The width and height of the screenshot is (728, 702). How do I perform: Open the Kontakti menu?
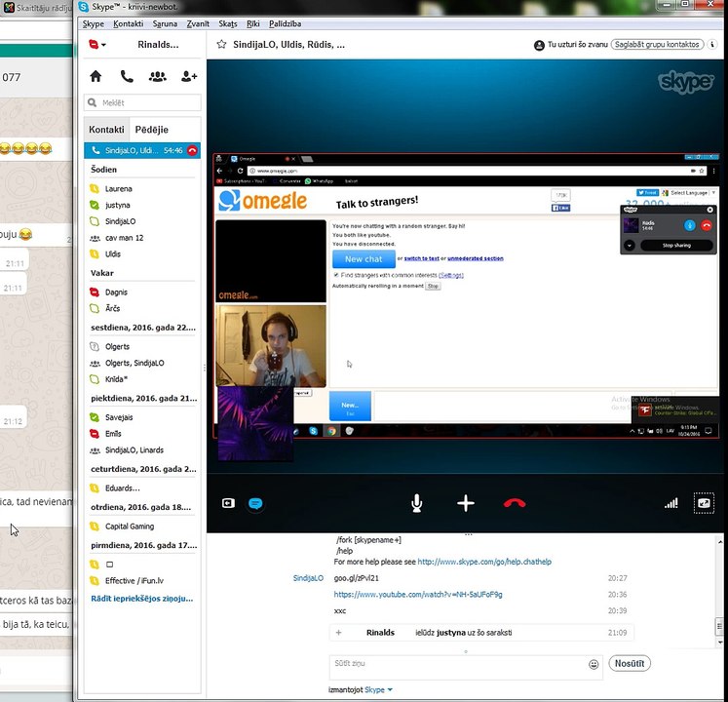pyautogui.click(x=128, y=23)
